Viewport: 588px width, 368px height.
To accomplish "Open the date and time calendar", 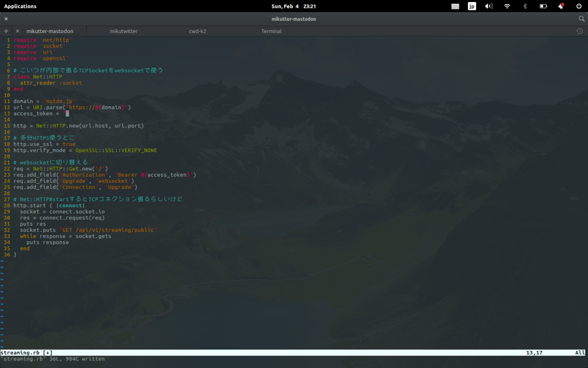I will point(294,6).
